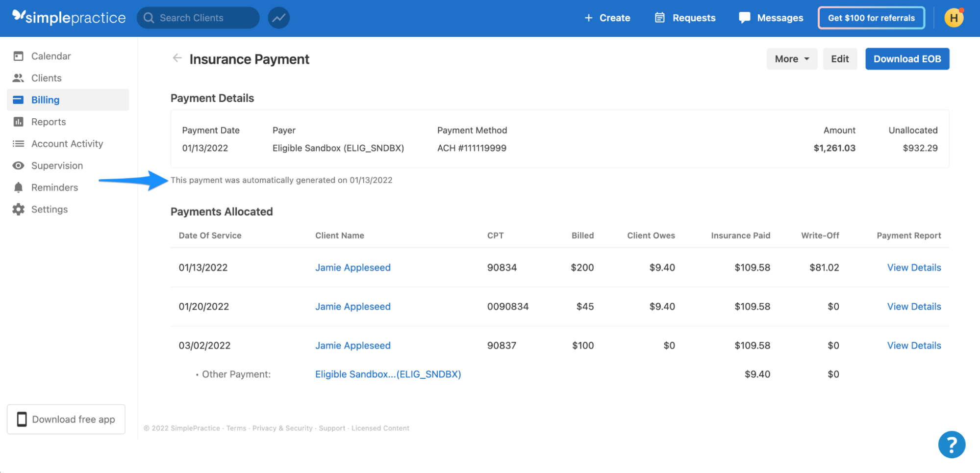The width and height of the screenshot is (980, 473).
Task: Go back using the back arrow
Action: [x=177, y=58]
